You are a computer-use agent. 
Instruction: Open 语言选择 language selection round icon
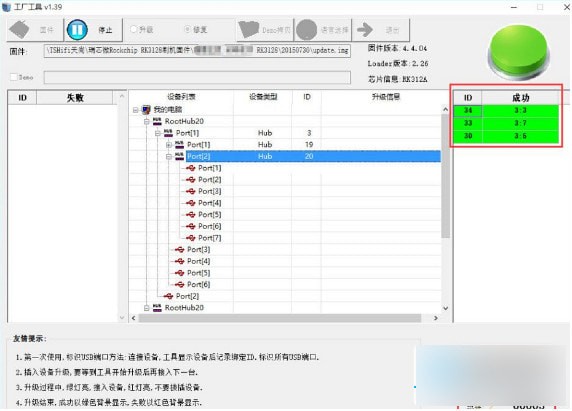pyautogui.click(x=306, y=30)
